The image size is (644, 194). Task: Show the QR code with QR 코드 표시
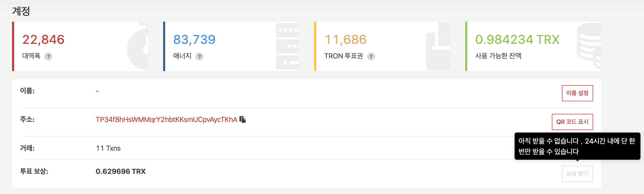point(572,122)
